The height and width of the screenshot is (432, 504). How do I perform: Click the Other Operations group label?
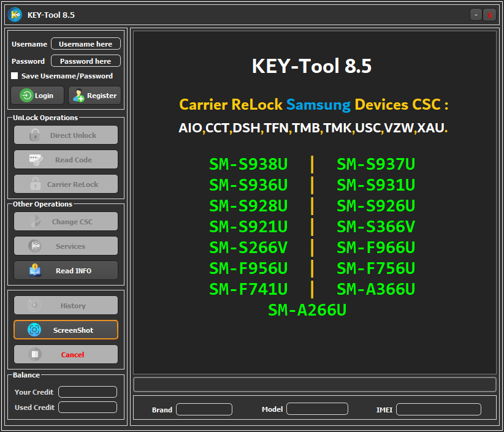(x=42, y=204)
